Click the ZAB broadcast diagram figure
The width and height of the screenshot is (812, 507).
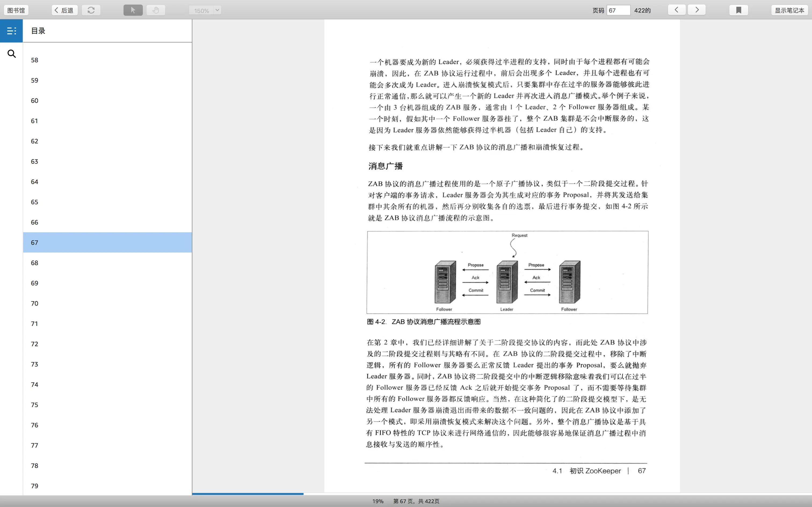coord(507,272)
